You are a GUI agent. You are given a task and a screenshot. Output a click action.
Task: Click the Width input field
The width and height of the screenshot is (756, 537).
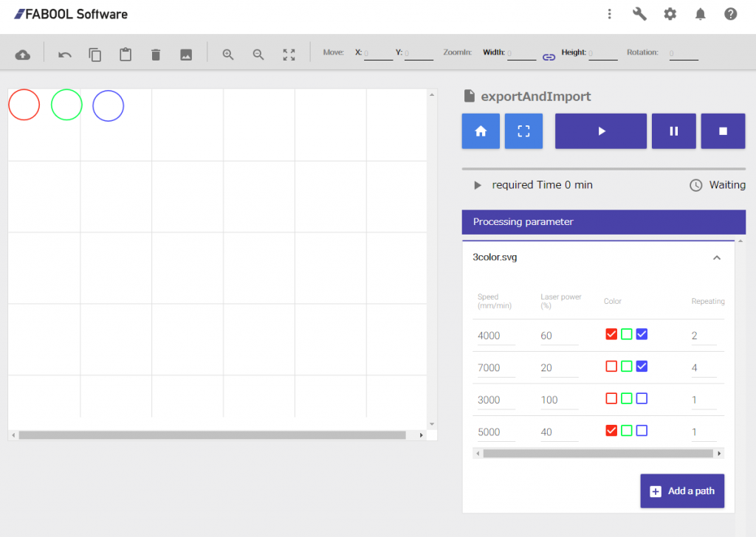pyautogui.click(x=521, y=53)
